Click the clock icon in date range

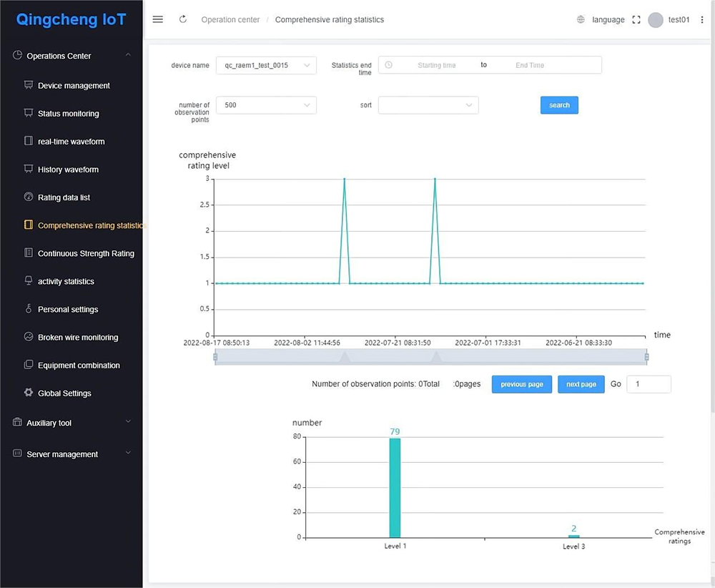(388, 65)
